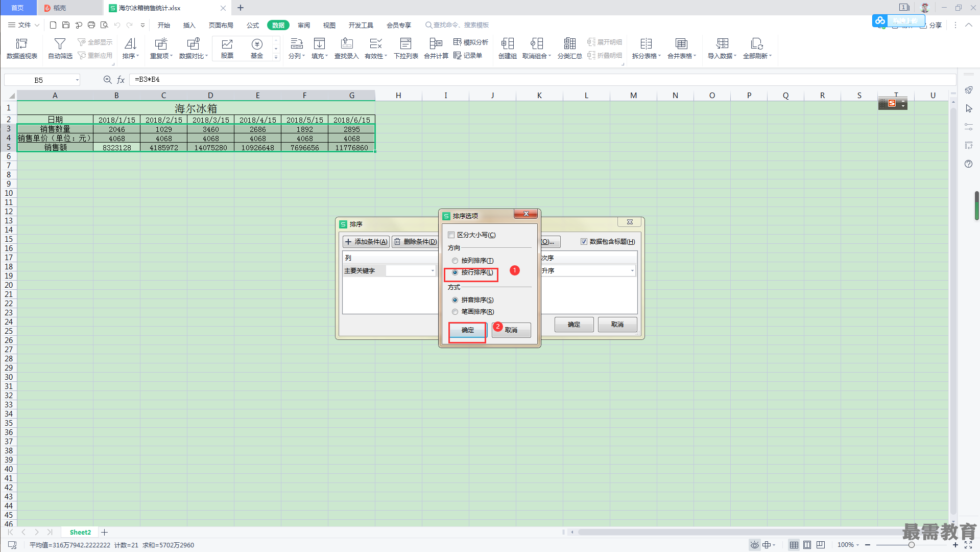980x552 pixels.
Task: Click the 股票 stock data icon
Action: (227, 49)
